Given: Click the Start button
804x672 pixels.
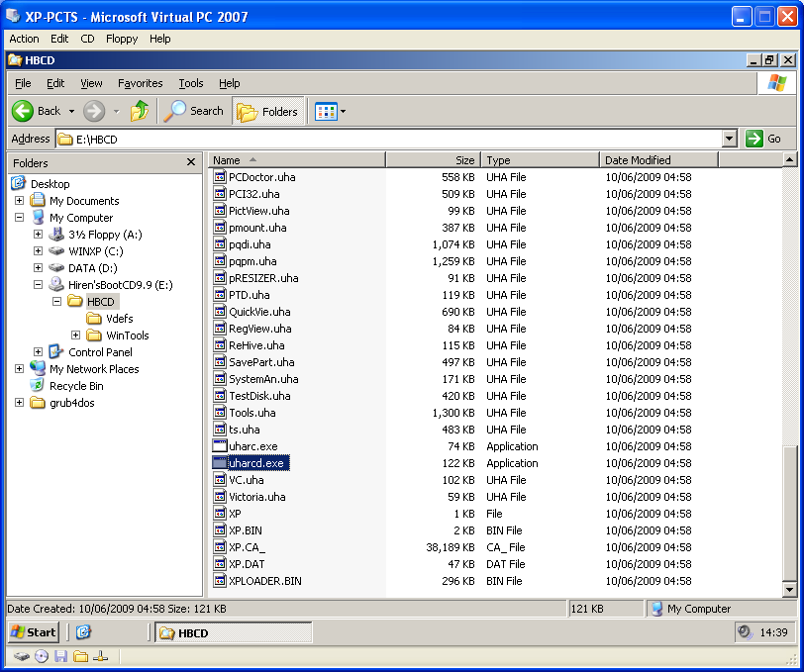Looking at the screenshot, I should pyautogui.click(x=34, y=632).
